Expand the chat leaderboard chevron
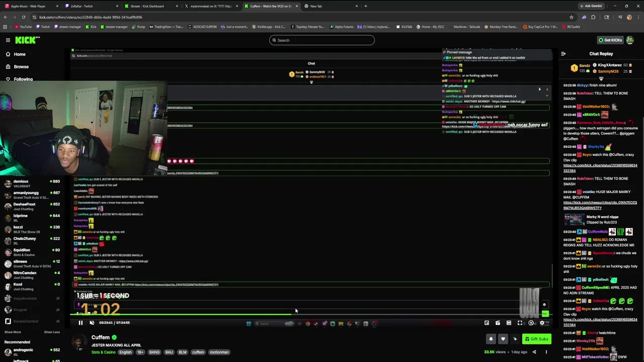Image resolution: width=644 pixels, height=362 pixels. [601, 79]
